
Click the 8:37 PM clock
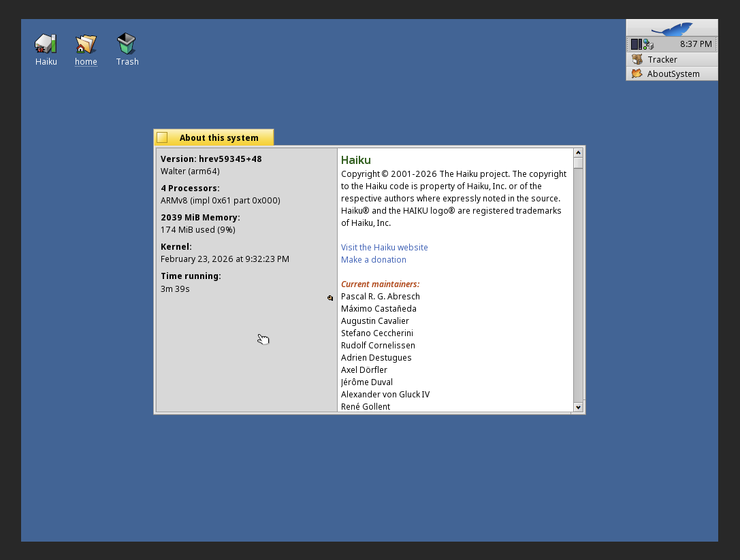click(695, 44)
